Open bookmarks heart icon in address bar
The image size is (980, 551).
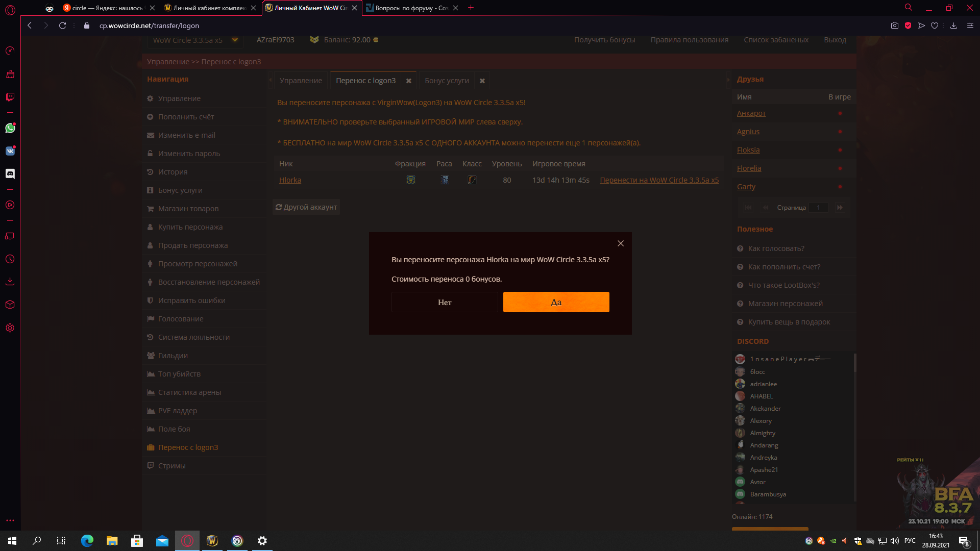935,26
